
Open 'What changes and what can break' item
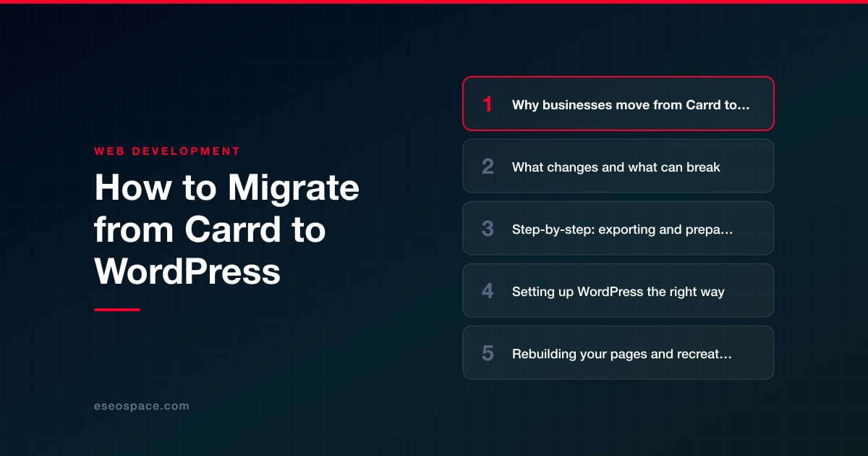point(618,166)
